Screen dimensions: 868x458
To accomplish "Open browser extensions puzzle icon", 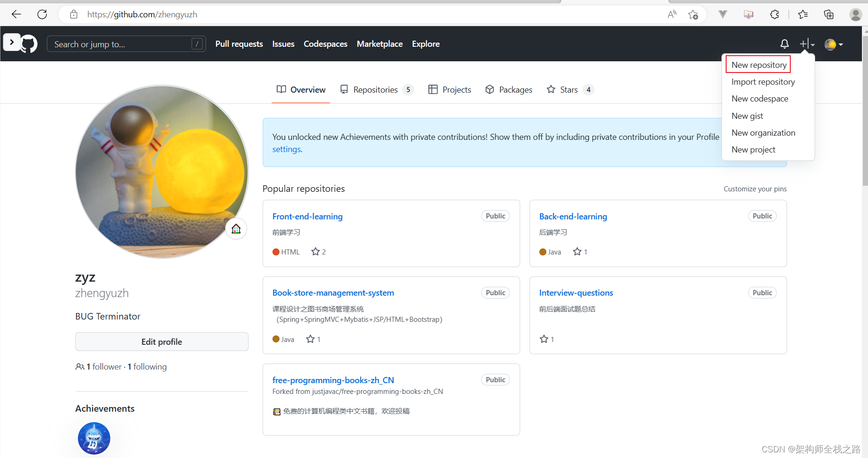I will pyautogui.click(x=774, y=15).
